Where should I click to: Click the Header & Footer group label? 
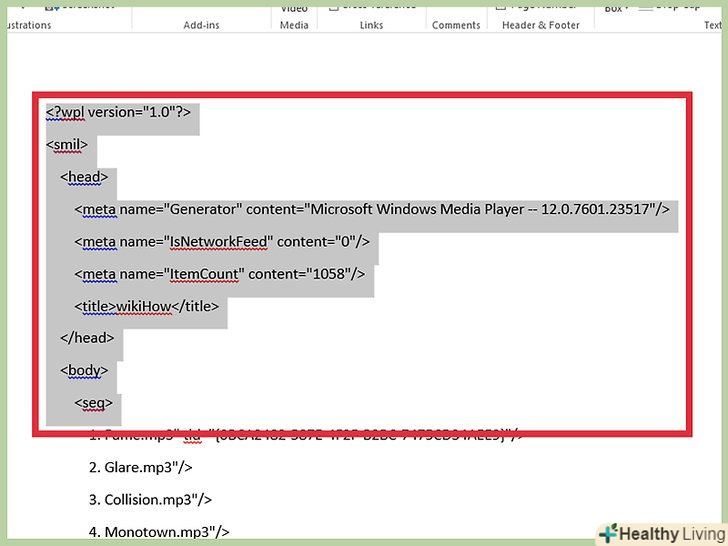click(541, 25)
